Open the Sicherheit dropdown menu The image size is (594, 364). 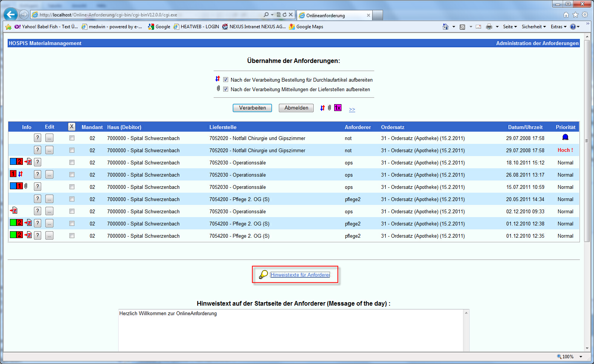[534, 27]
